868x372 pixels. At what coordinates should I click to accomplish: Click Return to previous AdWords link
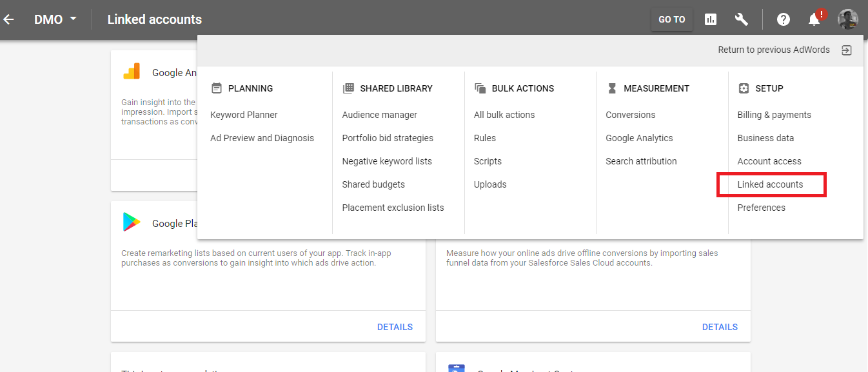[x=774, y=50]
